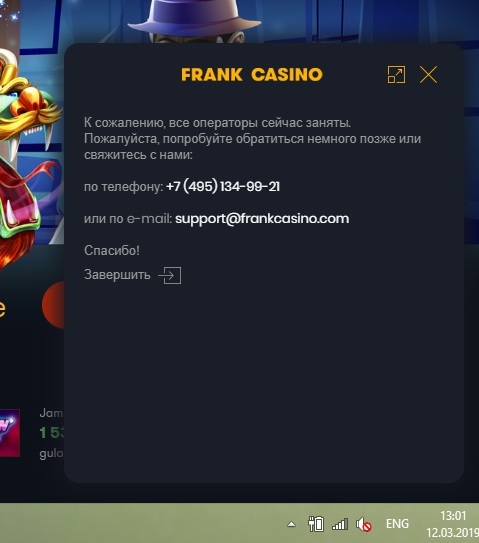Screen dimensions: 479x543
Task: Click the Завершить text link
Action: (117, 275)
